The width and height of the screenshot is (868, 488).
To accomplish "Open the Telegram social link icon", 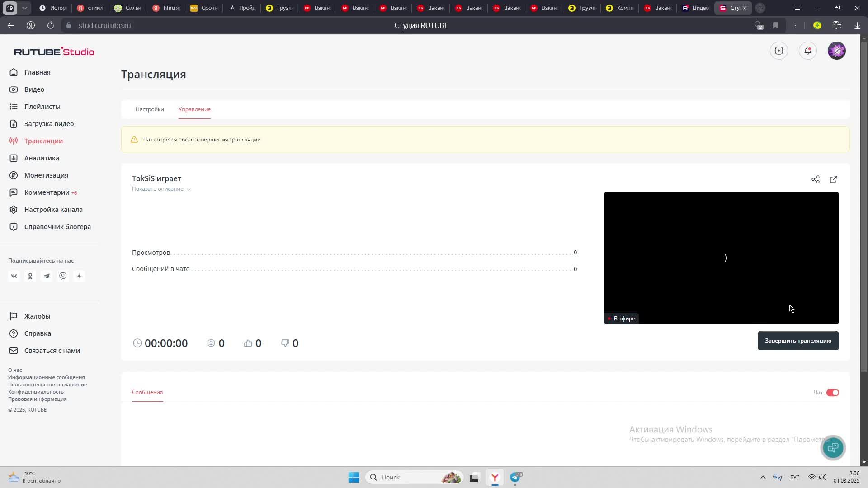I will click(47, 276).
